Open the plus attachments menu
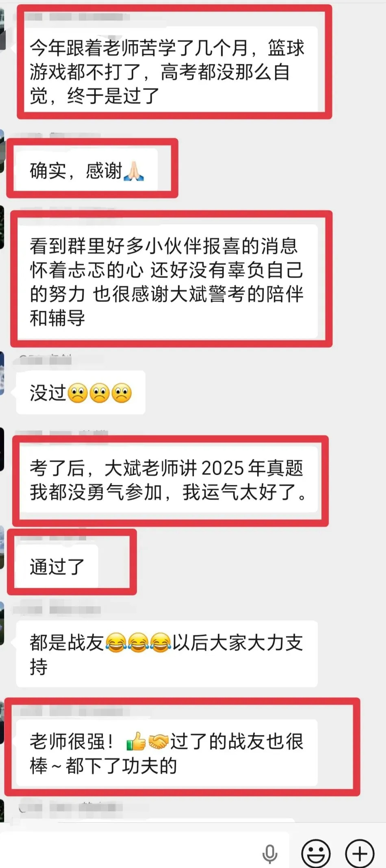 click(360, 853)
